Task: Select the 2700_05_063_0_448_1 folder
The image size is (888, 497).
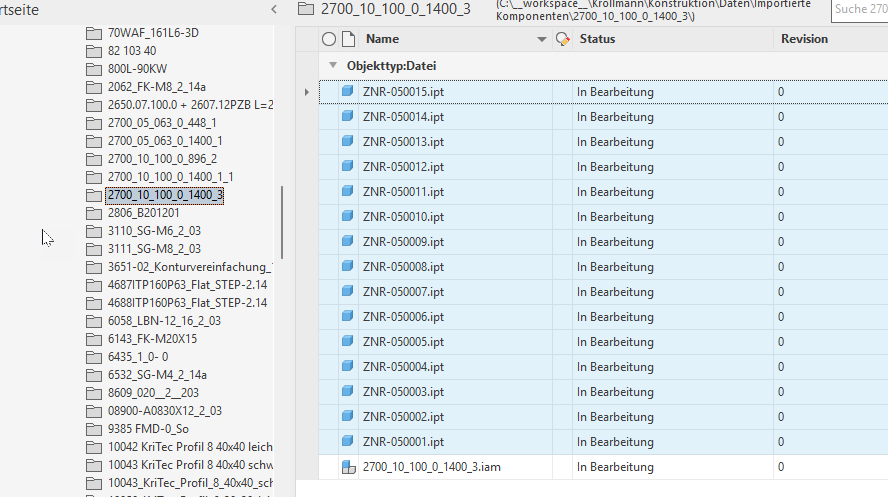Action: pyautogui.click(x=161, y=123)
